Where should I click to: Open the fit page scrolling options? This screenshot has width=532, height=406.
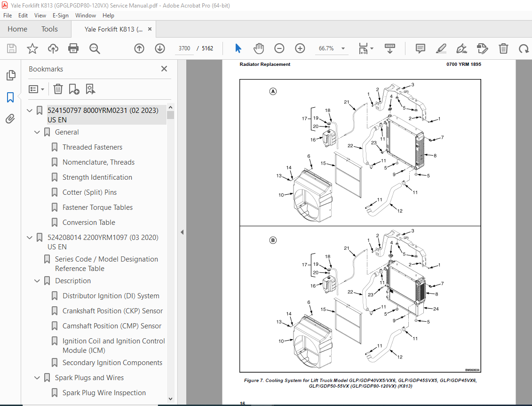366,48
